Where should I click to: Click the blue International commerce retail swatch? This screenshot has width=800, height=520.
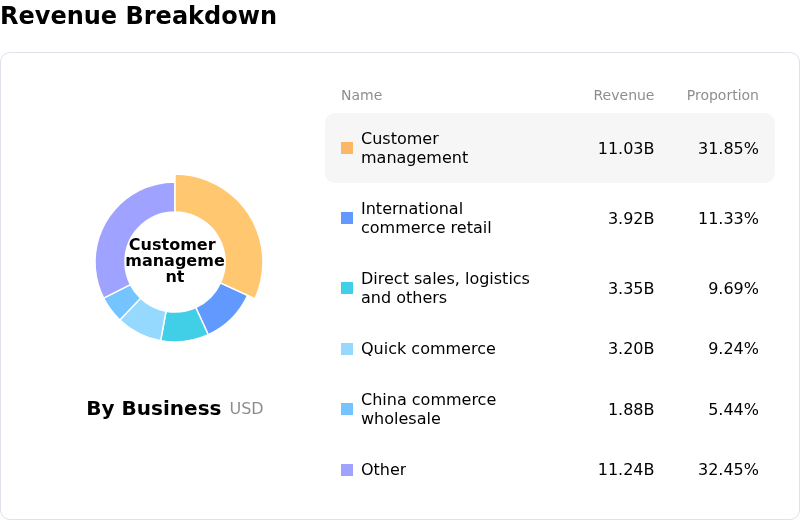347,218
